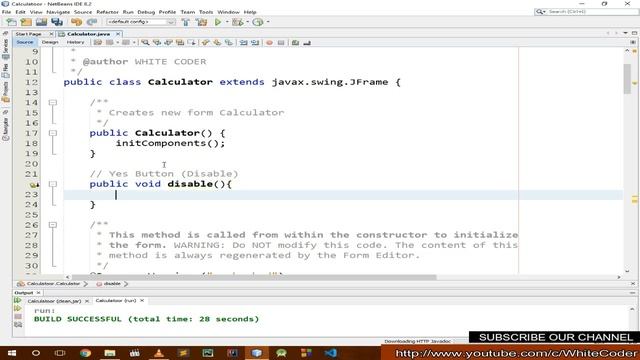The height and width of the screenshot is (360, 640).
Task: Switch to the Design view
Action: click(50, 42)
